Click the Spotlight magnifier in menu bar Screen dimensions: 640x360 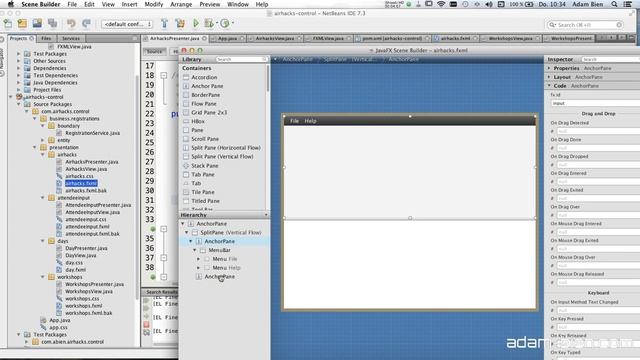pos(614,4)
